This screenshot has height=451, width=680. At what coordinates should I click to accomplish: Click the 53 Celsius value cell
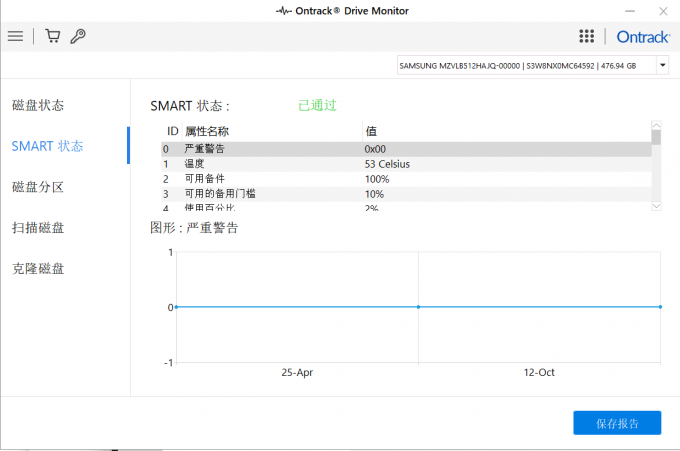387,164
